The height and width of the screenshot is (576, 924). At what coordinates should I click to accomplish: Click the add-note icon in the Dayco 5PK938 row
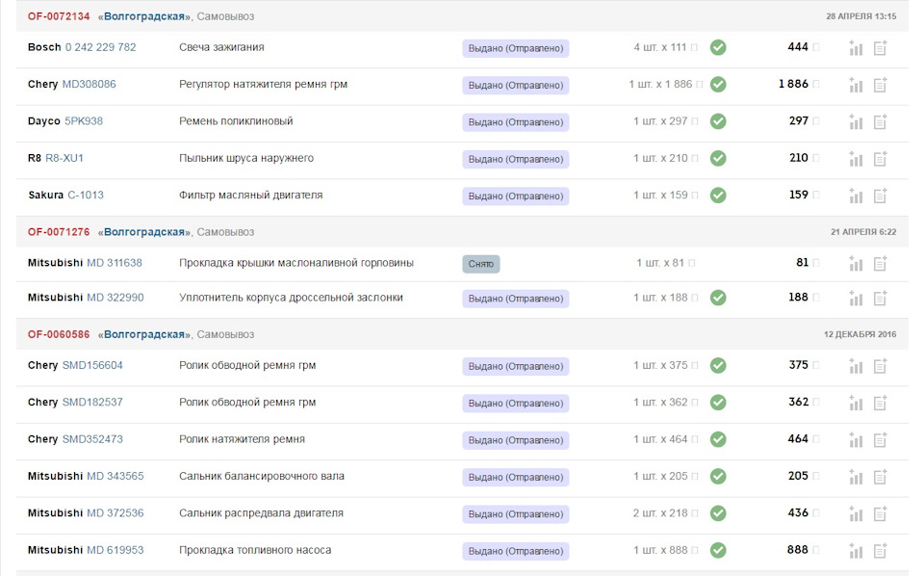(x=880, y=122)
